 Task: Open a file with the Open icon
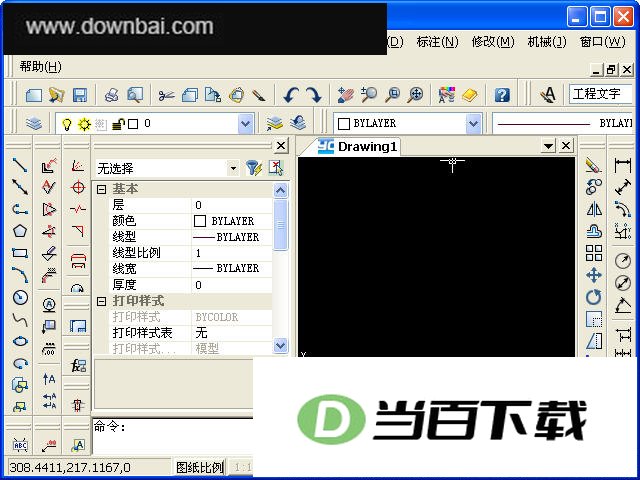click(57, 95)
